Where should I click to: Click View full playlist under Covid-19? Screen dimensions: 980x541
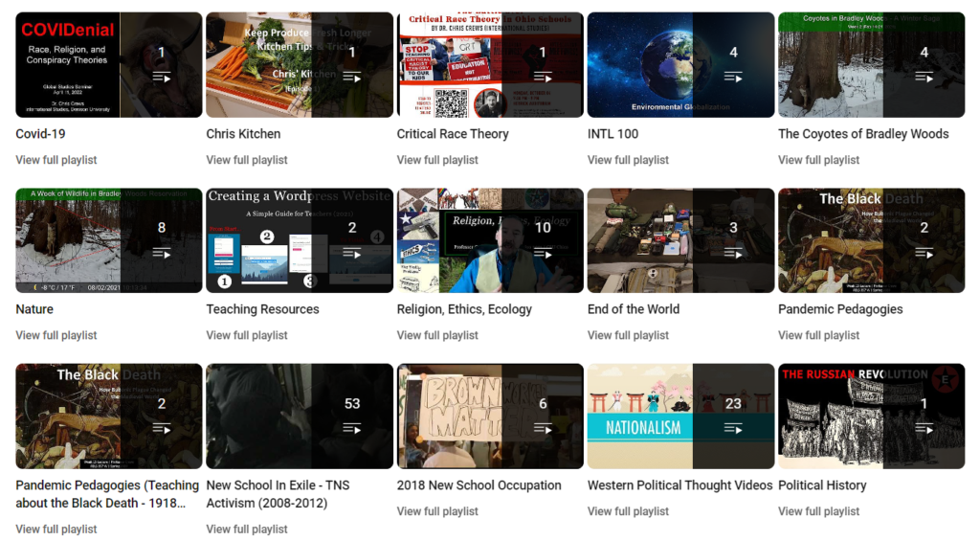pos(56,160)
